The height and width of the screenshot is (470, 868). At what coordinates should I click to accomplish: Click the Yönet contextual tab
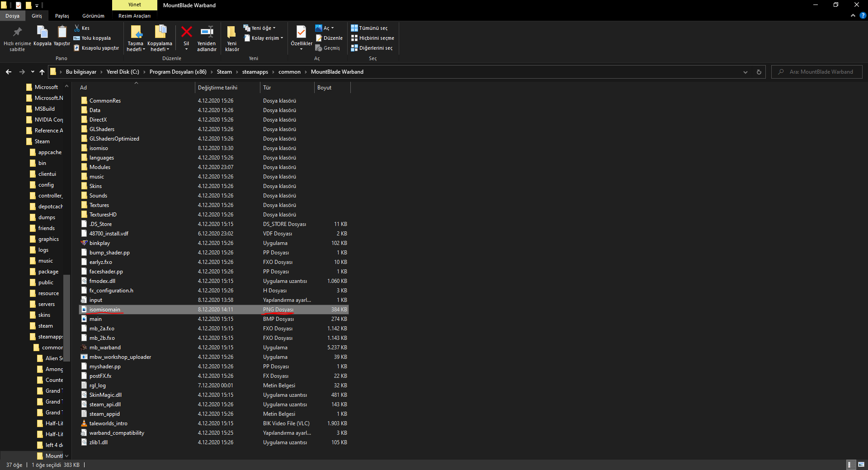135,5
